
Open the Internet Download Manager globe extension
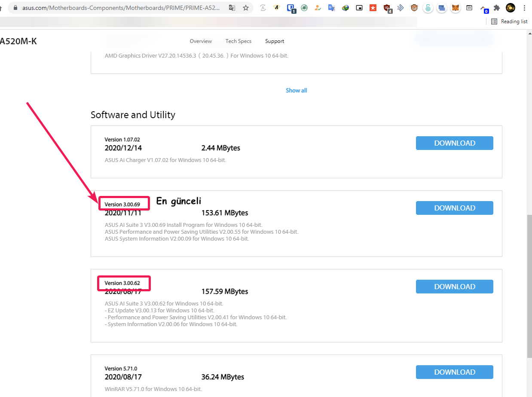tap(345, 8)
